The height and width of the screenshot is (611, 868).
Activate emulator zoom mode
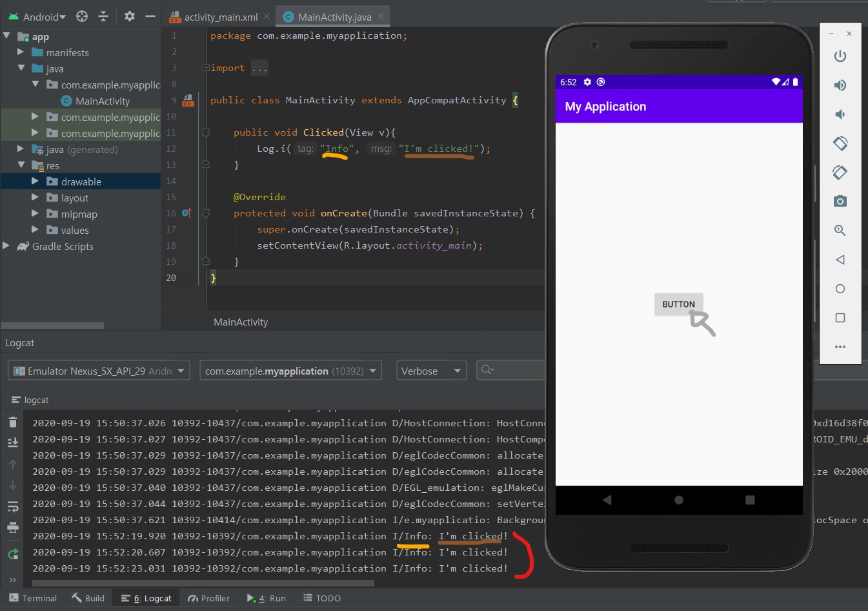tap(840, 231)
